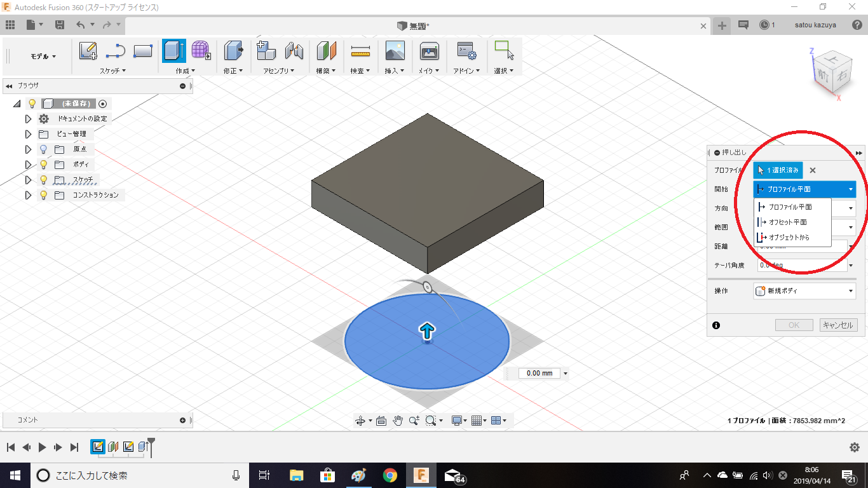Select the Offset Plane construct tool
The width and height of the screenshot is (868, 488).
326,51
